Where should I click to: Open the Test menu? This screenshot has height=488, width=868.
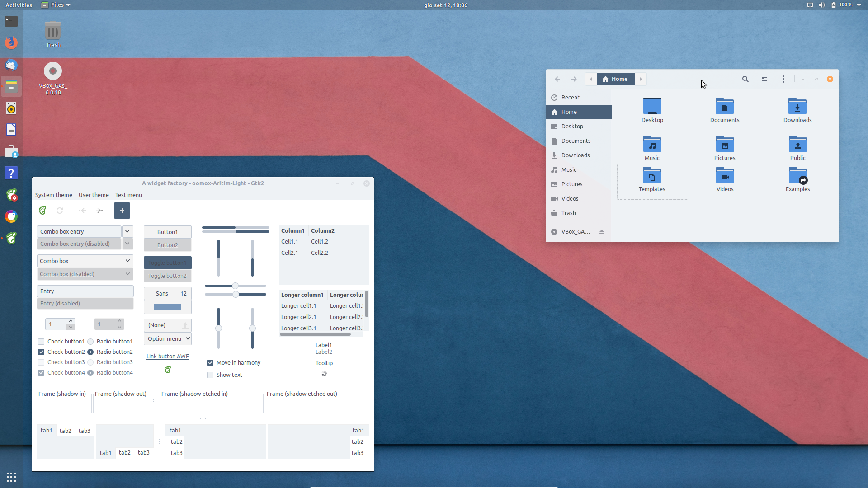[128, 195]
